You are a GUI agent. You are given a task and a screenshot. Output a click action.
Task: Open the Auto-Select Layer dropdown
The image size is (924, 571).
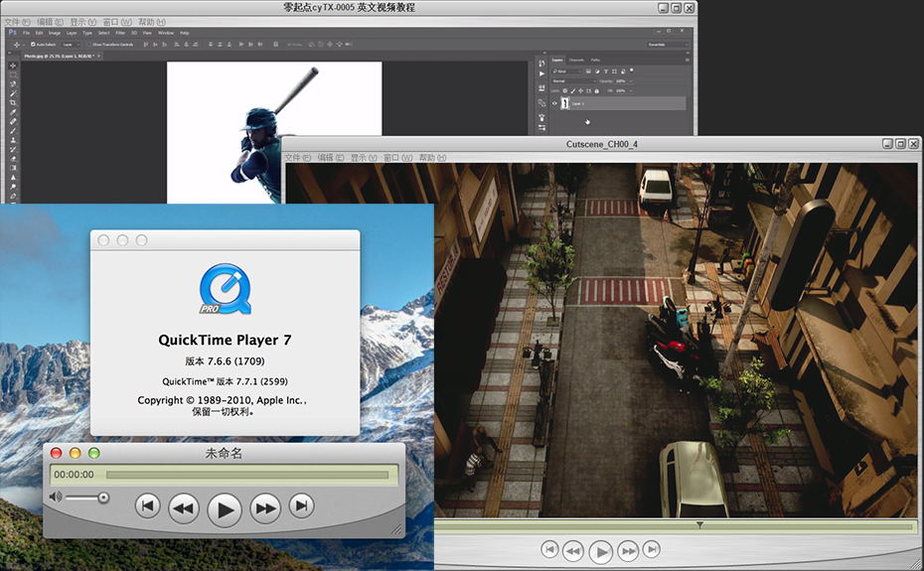[71, 45]
